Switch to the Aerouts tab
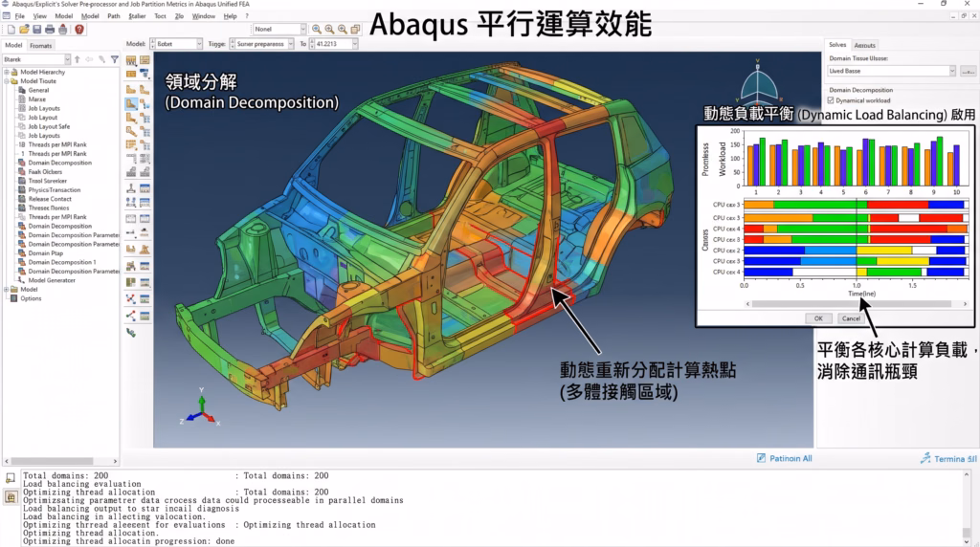Viewport: 980px width, 547px height. coord(864,45)
